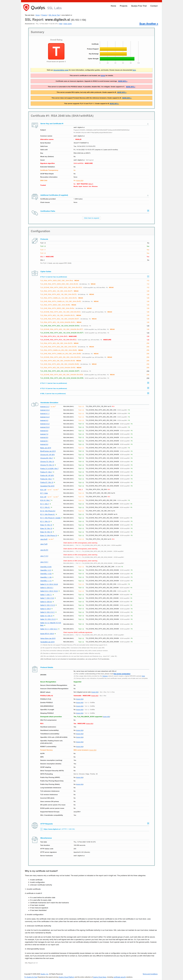The image size is (183, 980).
Task: Open the documentation page link
Action: pos(61,70)
